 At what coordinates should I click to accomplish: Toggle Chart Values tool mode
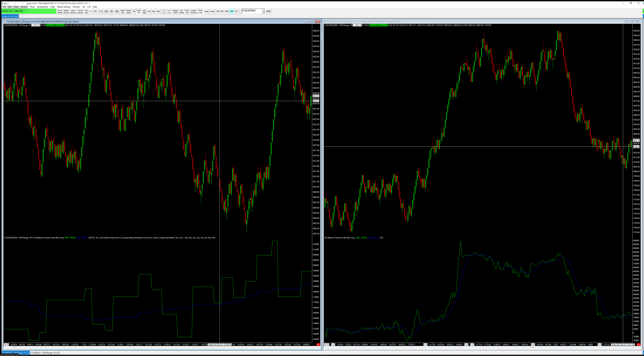(139, 11)
